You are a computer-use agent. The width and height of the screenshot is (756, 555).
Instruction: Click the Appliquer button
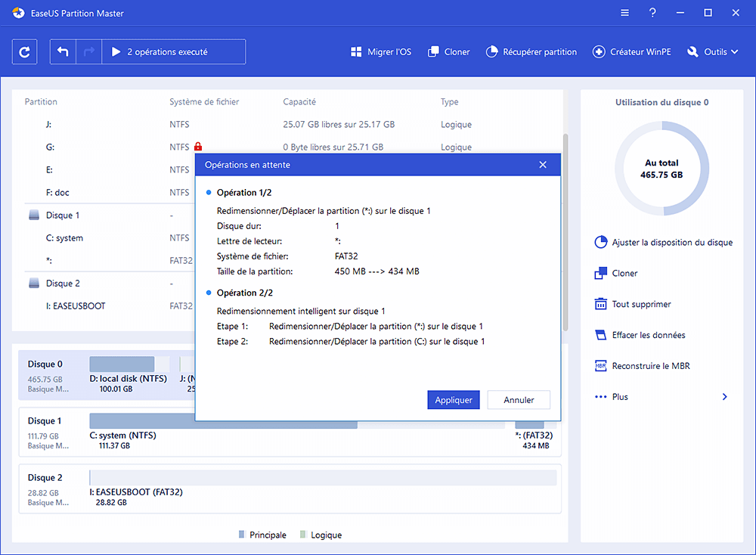coord(454,400)
